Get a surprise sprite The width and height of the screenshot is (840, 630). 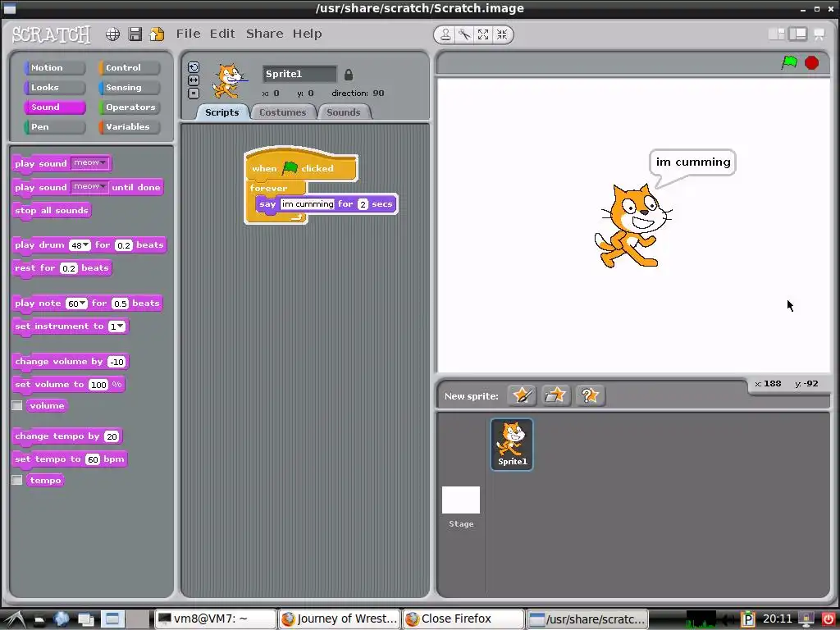tap(590, 396)
